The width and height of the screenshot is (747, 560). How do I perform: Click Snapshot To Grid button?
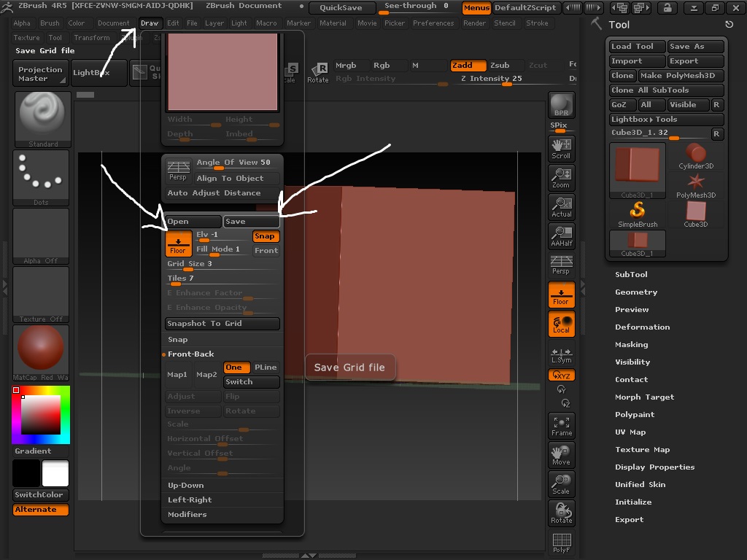tap(222, 323)
